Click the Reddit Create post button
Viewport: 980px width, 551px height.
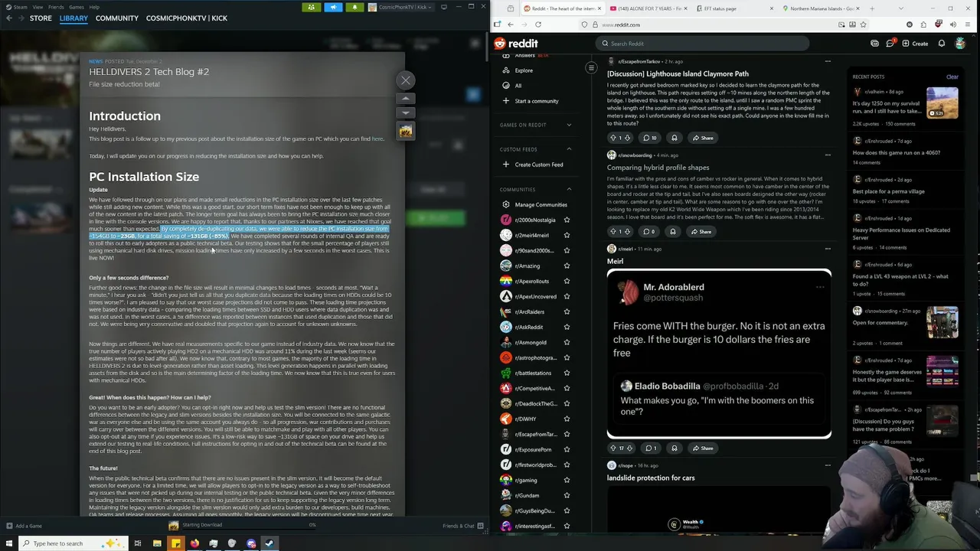tap(914, 44)
